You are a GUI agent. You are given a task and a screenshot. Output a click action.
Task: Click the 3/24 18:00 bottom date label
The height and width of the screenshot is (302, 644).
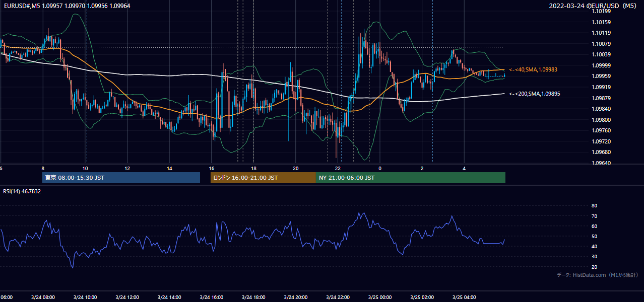254,297
